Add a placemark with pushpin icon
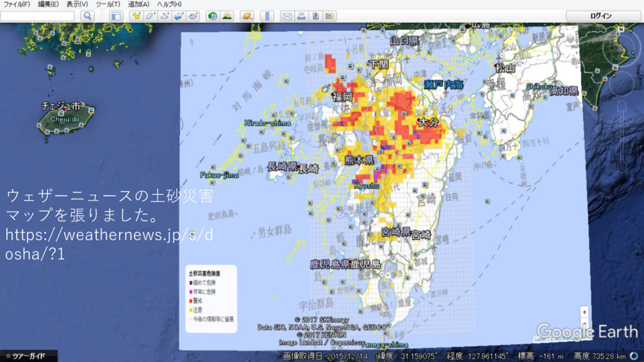This screenshot has height=362, width=644. click(136, 16)
